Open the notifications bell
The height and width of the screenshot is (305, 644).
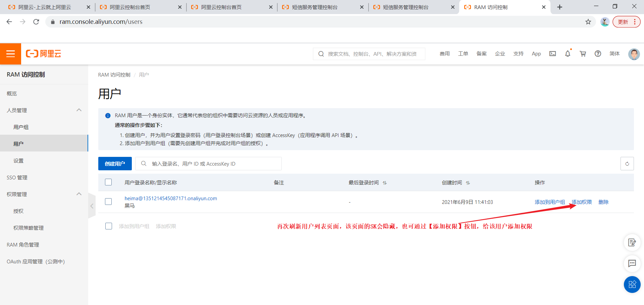point(568,54)
